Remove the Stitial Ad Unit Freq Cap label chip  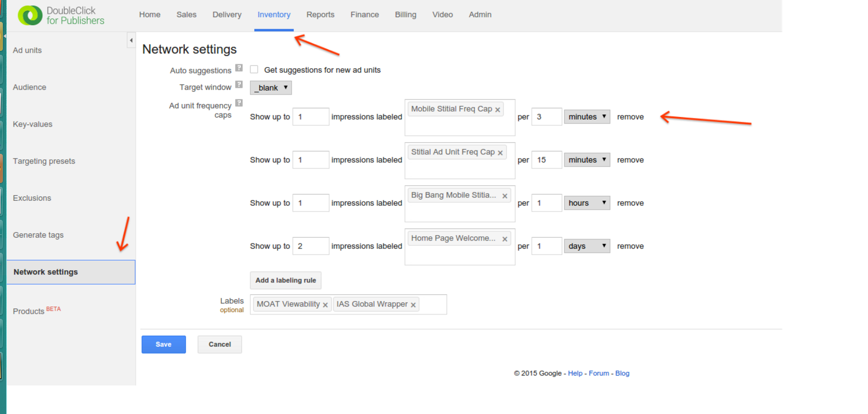(500, 153)
